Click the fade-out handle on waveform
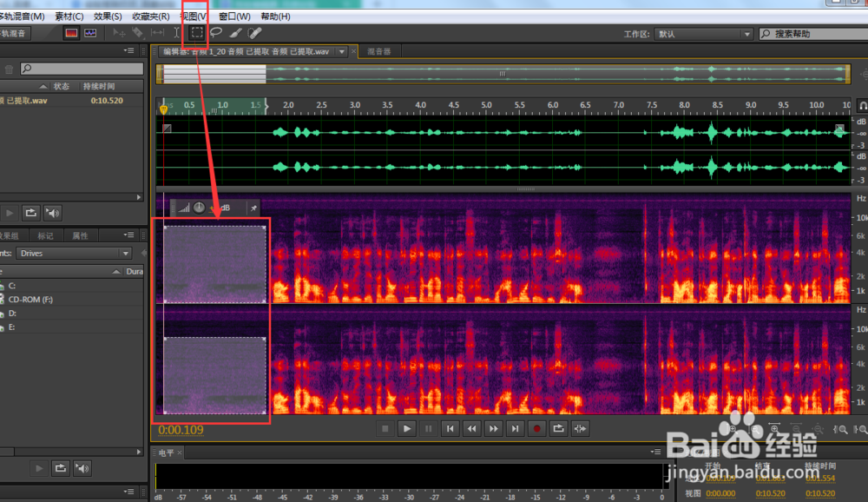Viewport: 868px width, 502px height. pos(839,129)
